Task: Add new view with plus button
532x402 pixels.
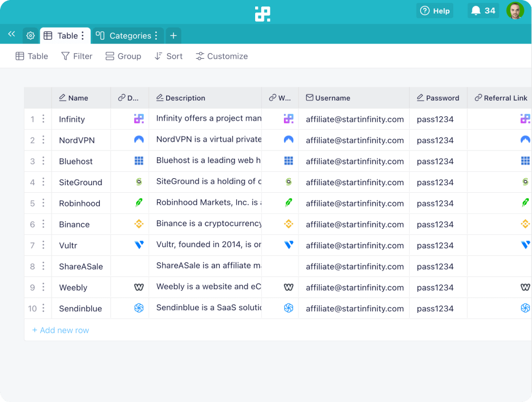Action: click(x=173, y=36)
